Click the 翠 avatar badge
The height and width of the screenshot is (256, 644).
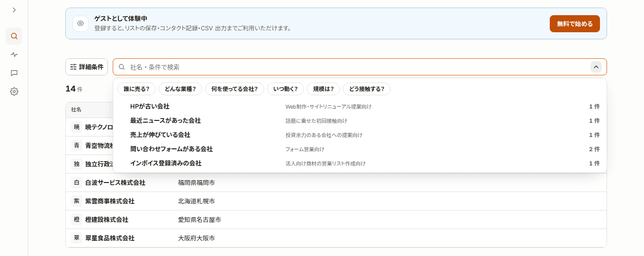coord(77,238)
